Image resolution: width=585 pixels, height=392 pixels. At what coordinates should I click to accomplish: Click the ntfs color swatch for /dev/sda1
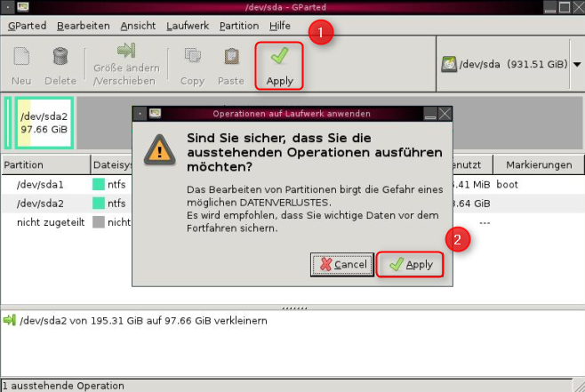(99, 184)
